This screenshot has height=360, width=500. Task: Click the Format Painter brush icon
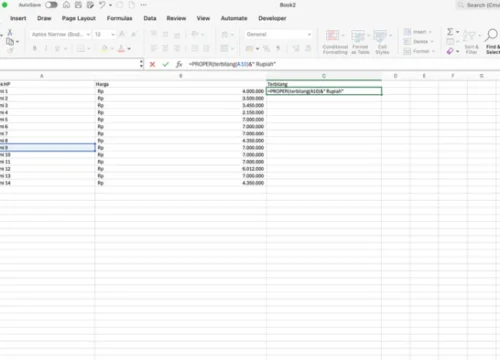[x=10, y=50]
